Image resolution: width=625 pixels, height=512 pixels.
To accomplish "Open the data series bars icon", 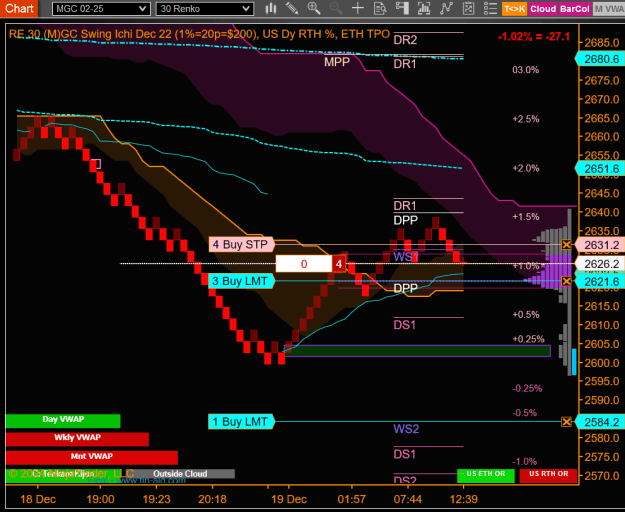I will [424, 8].
